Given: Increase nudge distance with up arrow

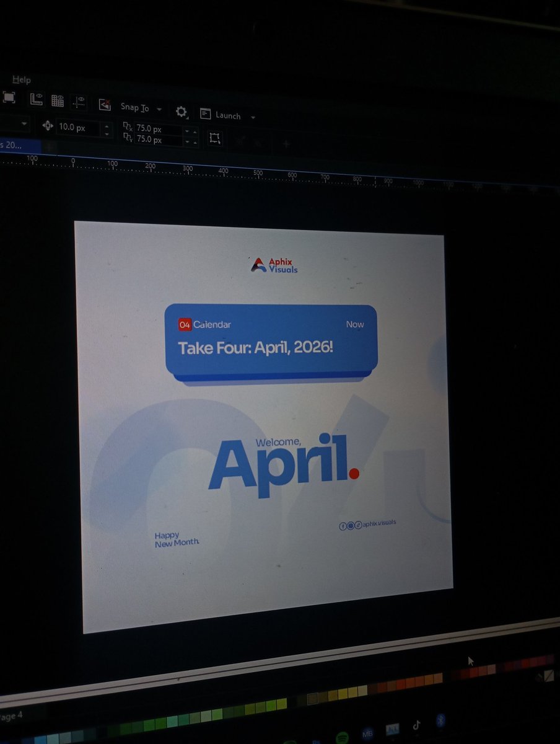Looking at the screenshot, I should click(107, 125).
